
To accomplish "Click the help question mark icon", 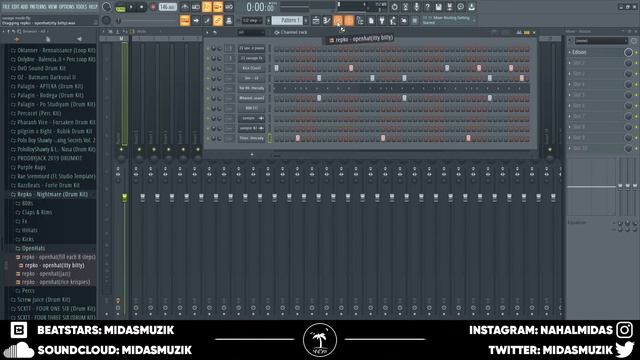I will tap(427, 7).
